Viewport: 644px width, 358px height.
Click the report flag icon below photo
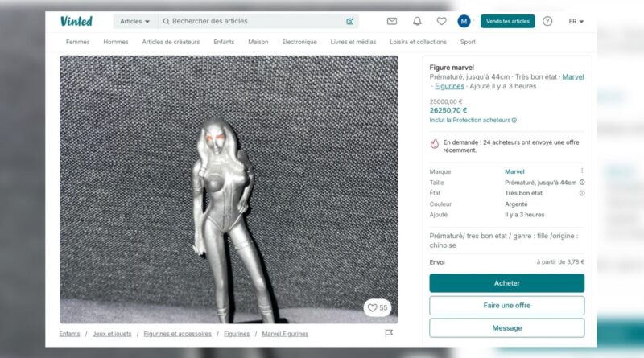click(389, 333)
